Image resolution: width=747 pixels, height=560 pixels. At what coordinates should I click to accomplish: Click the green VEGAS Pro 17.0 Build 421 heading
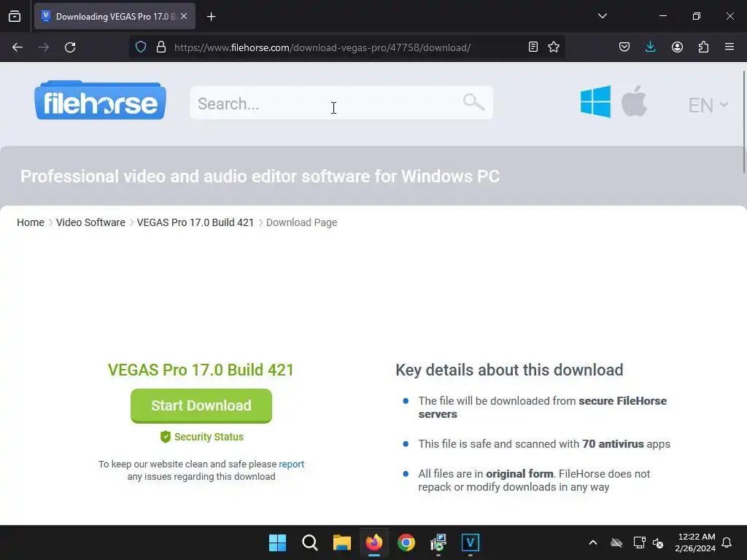[201, 370]
